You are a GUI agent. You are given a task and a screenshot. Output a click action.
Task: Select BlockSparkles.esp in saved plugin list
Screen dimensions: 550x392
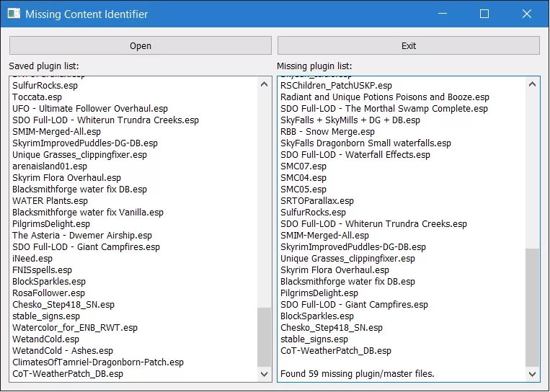[x=49, y=282]
